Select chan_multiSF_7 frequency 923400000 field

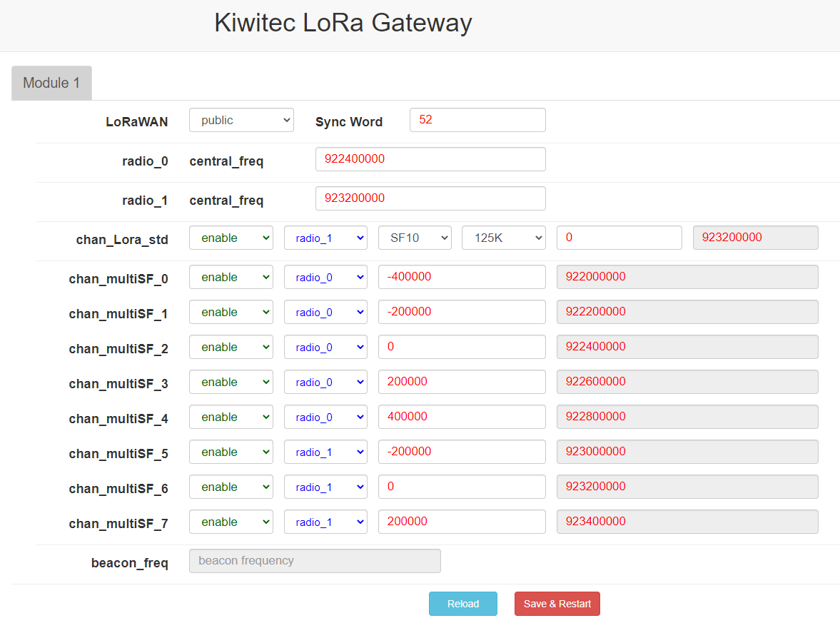coord(687,522)
